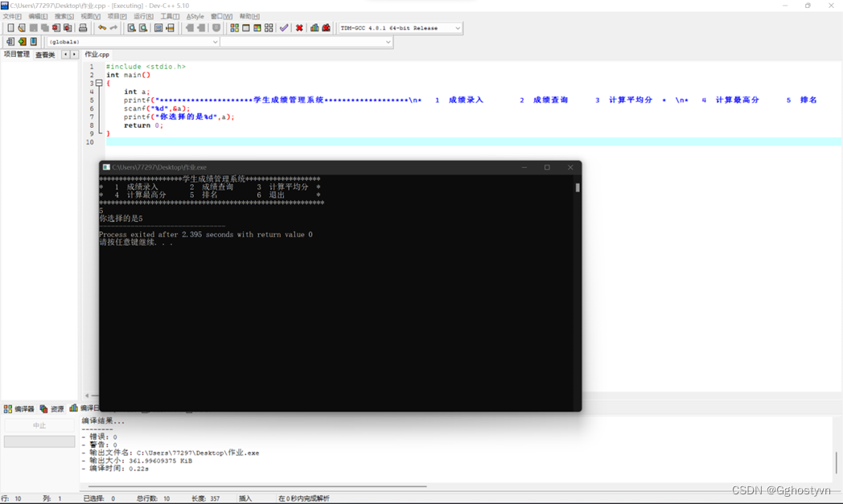Click the Print icon
The image size is (843, 504).
click(x=83, y=28)
